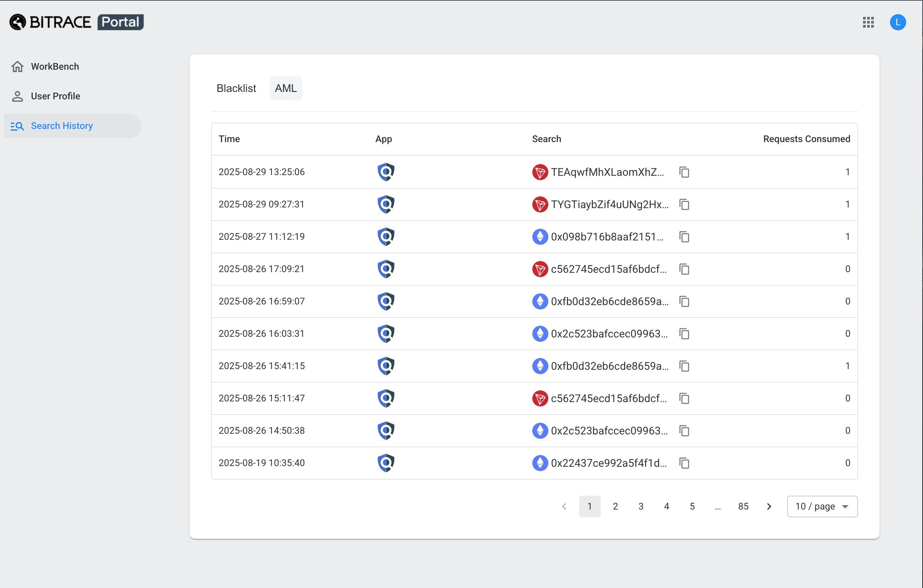
Task: Select the AML tab
Action: click(286, 88)
